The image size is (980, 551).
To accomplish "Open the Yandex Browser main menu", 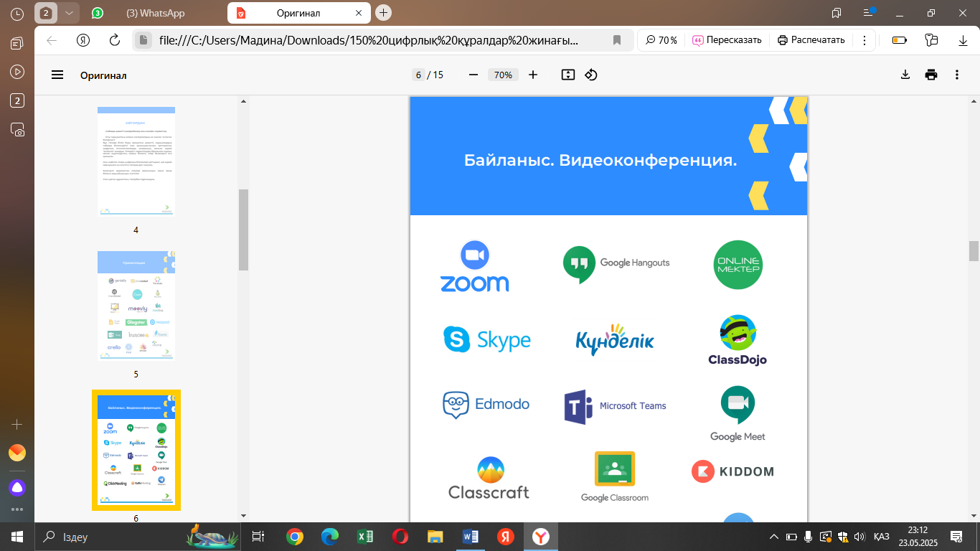I will [x=869, y=13].
